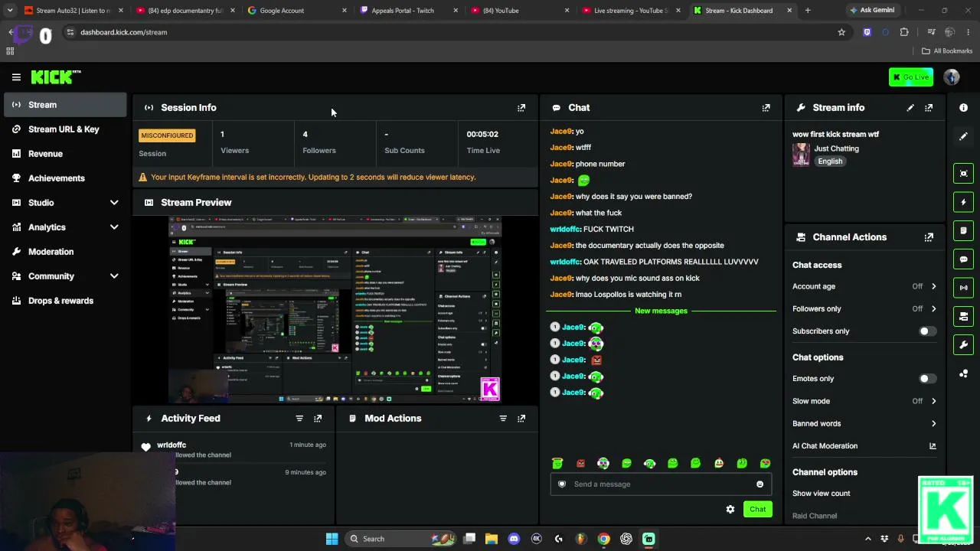Toggle the broadcast signal icon in the right sidebar
The width and height of the screenshot is (980, 551).
click(963, 288)
